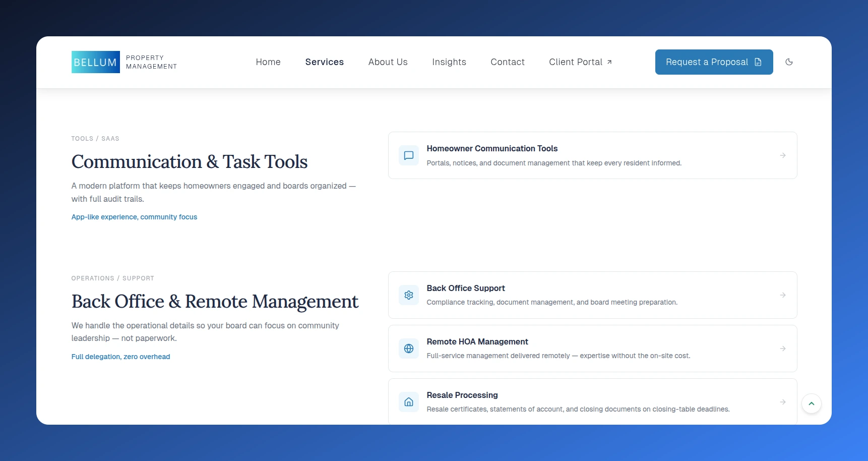The height and width of the screenshot is (461, 868).
Task: Go to About Us page
Action: click(388, 62)
